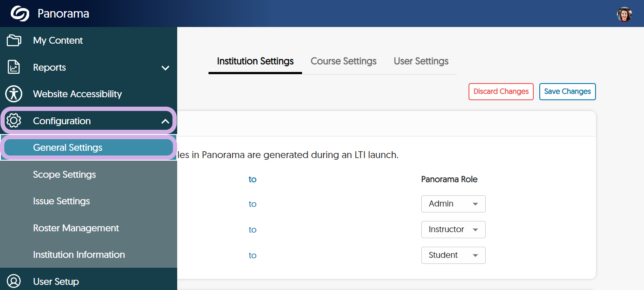Viewport: 644px width, 290px height.
Task: Click the Website Accessibility person icon
Action: coord(14,94)
